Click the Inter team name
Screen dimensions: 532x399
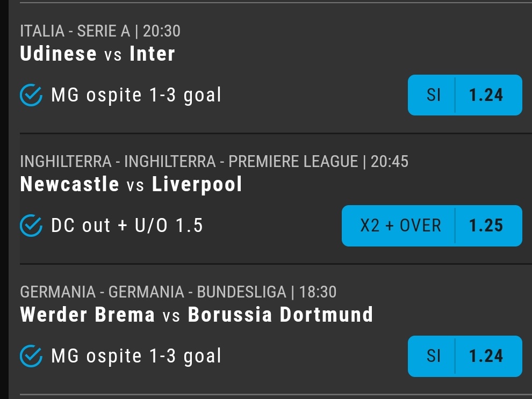(x=152, y=54)
